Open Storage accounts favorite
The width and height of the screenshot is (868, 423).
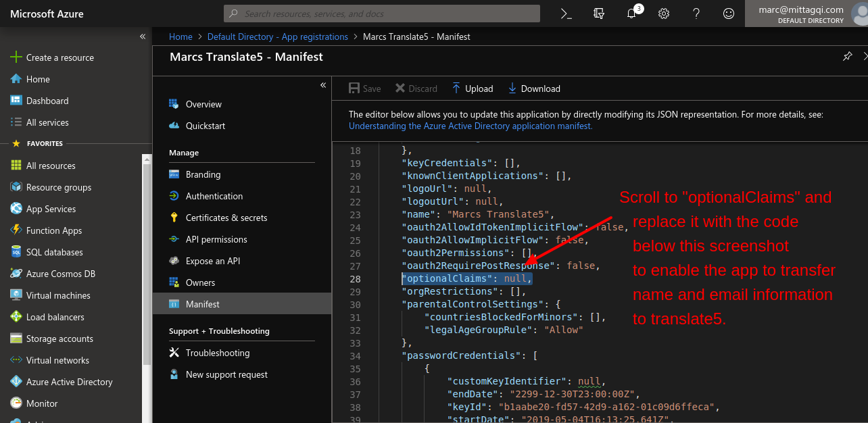[x=51, y=339]
